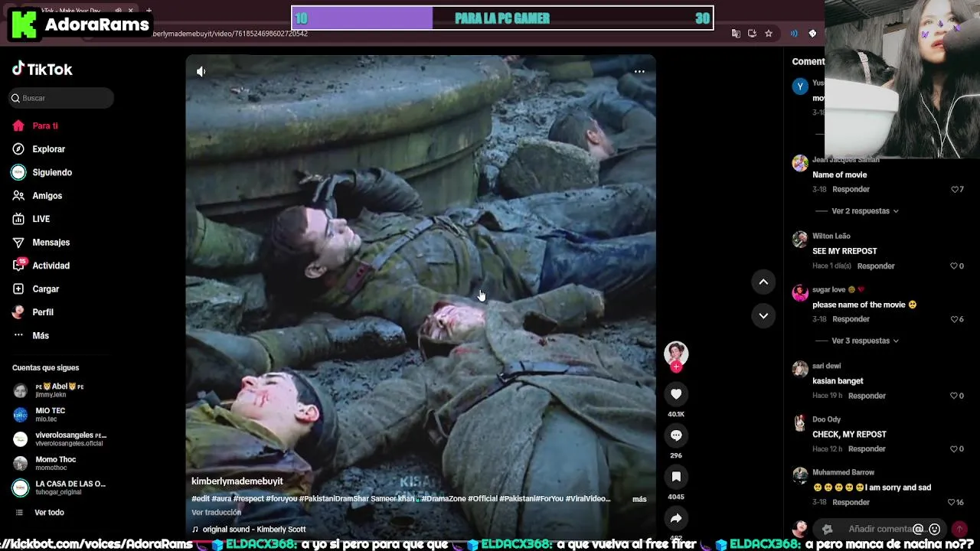Open followed account viverolosangeles

[x=61, y=439]
